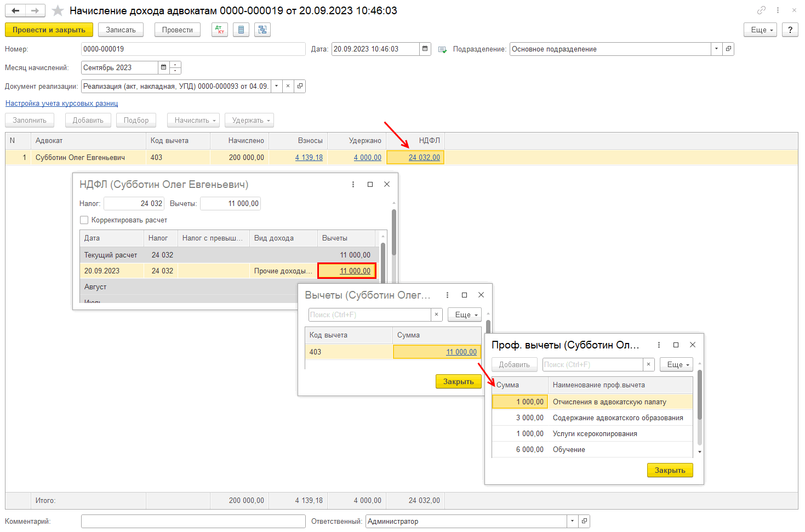Viewport: 805px width, 532px height.
Task: Open the Еще menu in Проф. вычеты
Action: [x=678, y=365]
